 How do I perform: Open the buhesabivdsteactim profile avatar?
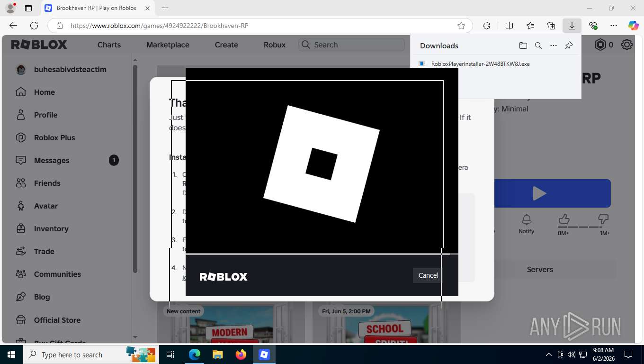tap(21, 69)
